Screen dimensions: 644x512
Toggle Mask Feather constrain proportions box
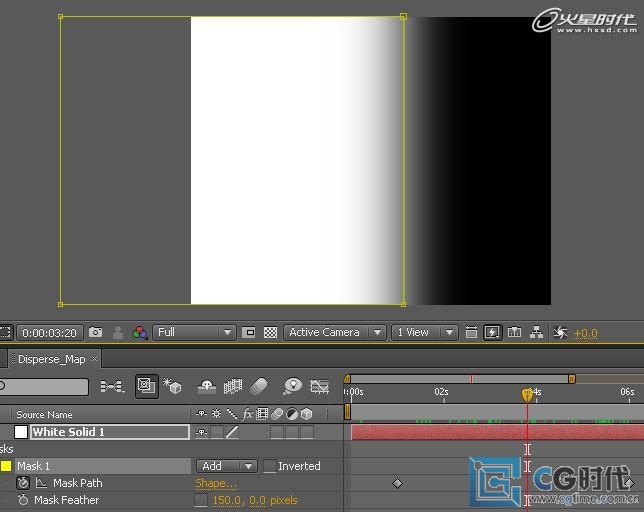(x=201, y=500)
